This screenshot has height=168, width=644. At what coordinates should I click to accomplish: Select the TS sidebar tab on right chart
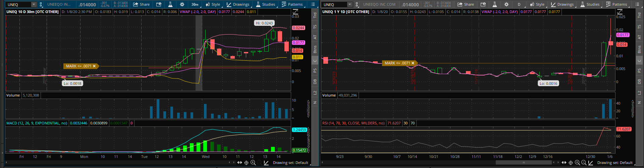639,27
